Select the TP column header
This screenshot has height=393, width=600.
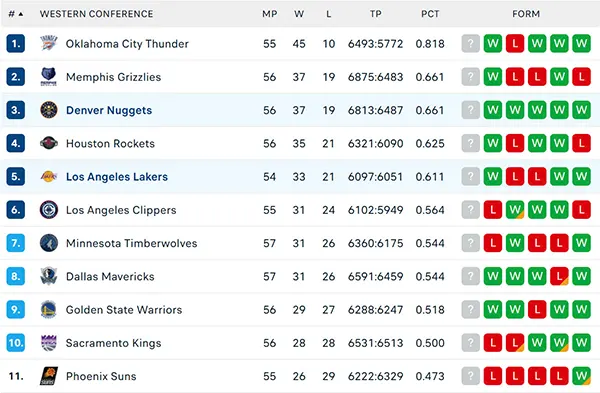(x=375, y=14)
